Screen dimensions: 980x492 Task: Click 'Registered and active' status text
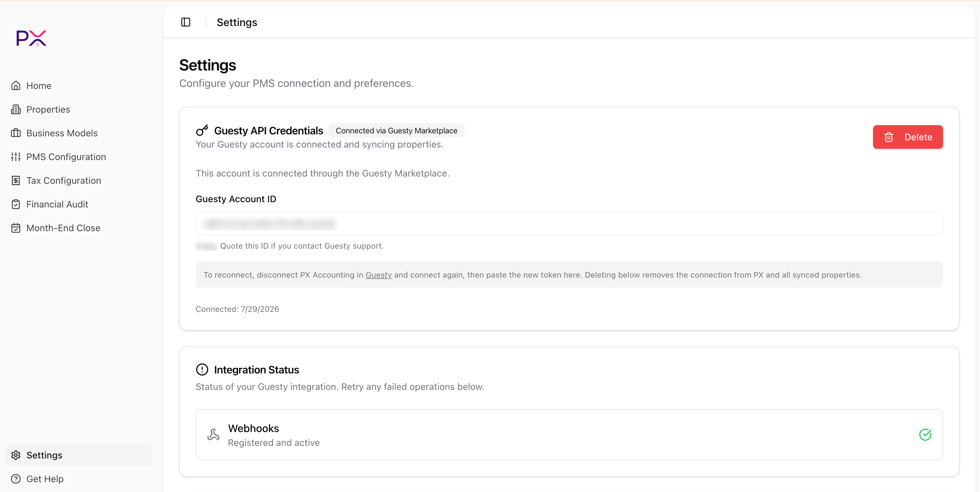coord(274,443)
